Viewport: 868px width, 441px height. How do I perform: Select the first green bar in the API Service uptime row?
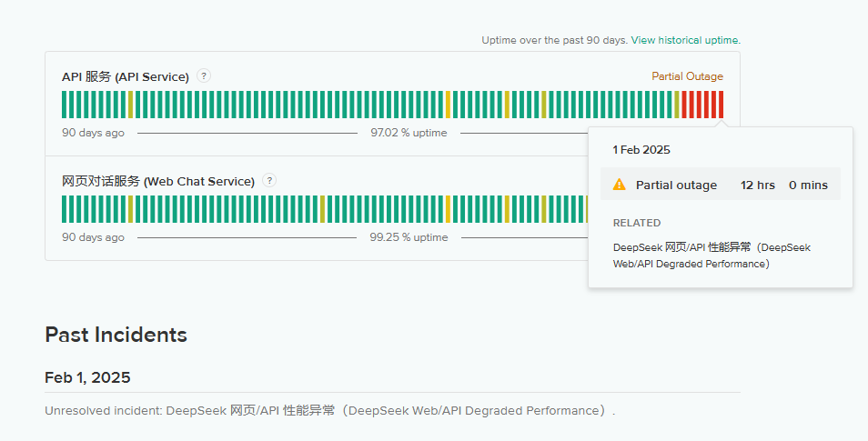[65, 105]
